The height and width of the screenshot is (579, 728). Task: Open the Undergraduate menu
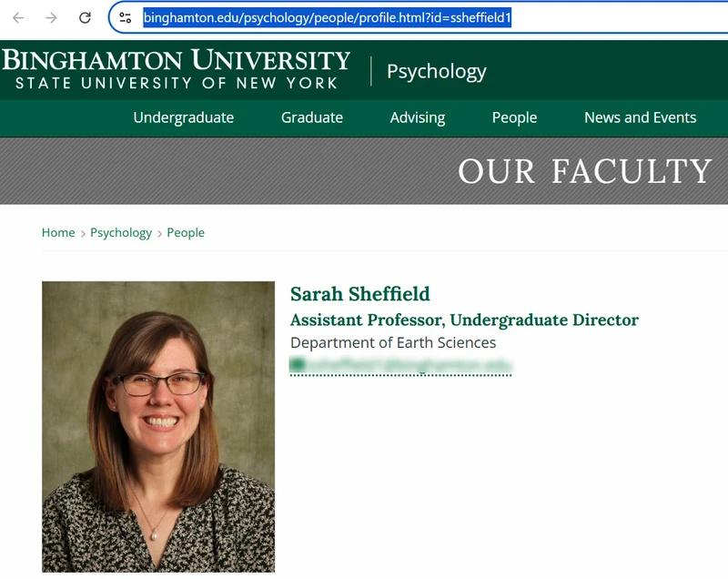coord(184,117)
